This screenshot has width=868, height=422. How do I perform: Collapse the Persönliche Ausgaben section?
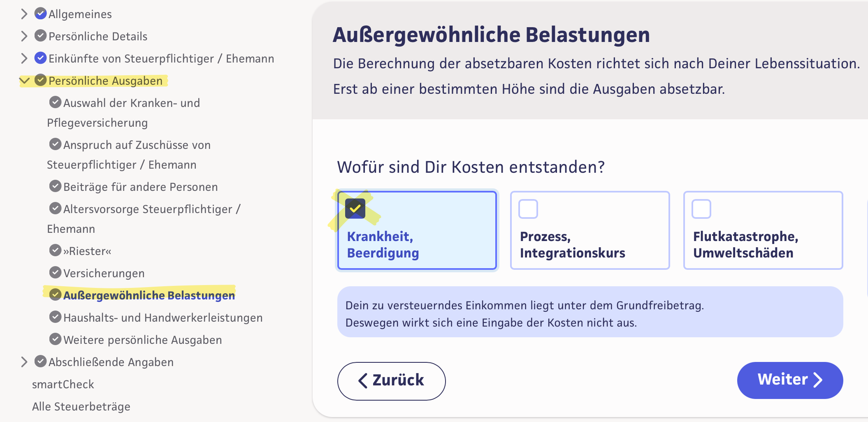(25, 81)
